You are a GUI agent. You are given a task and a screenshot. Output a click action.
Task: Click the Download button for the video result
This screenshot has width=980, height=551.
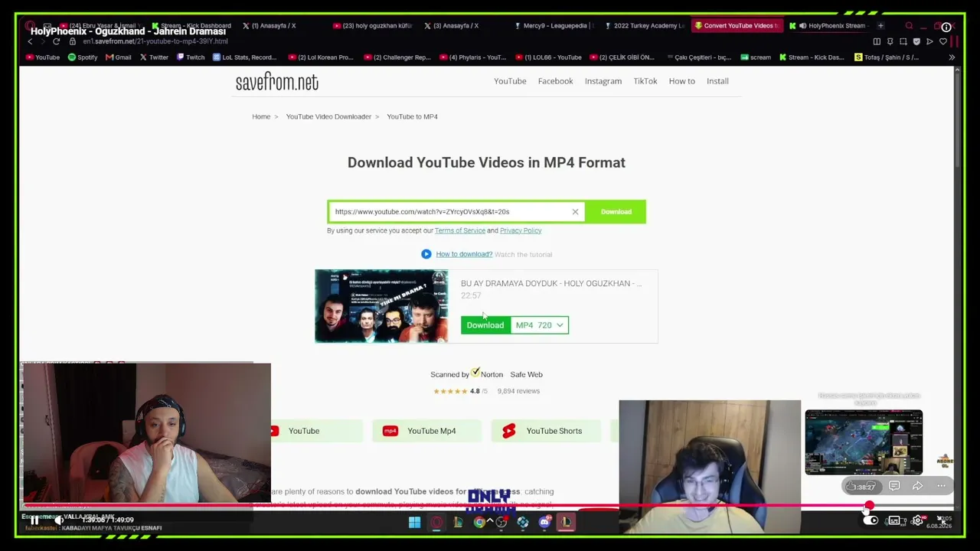pyautogui.click(x=485, y=325)
